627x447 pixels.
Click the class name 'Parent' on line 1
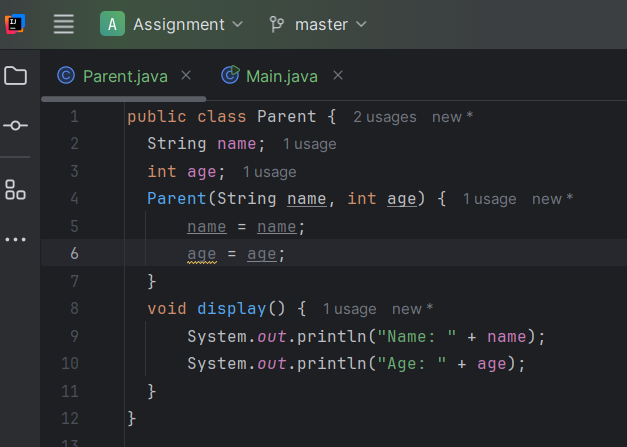point(286,117)
